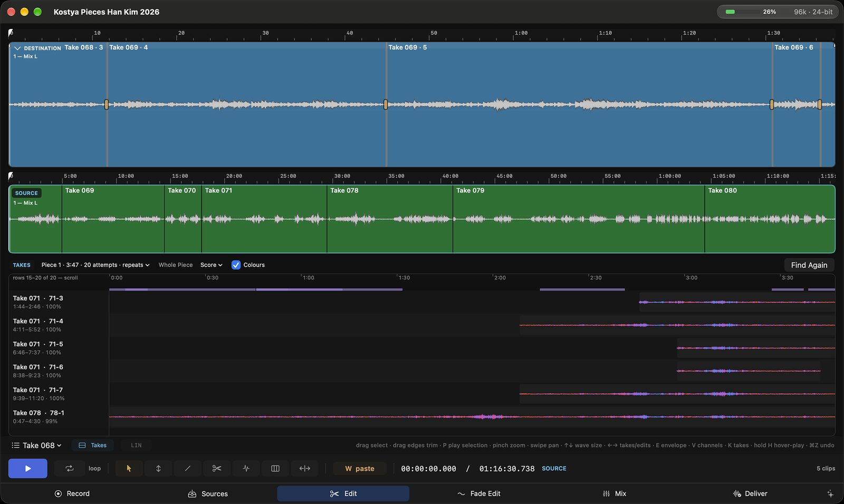
Task: Start playback with the blue play button
Action: pos(27,468)
